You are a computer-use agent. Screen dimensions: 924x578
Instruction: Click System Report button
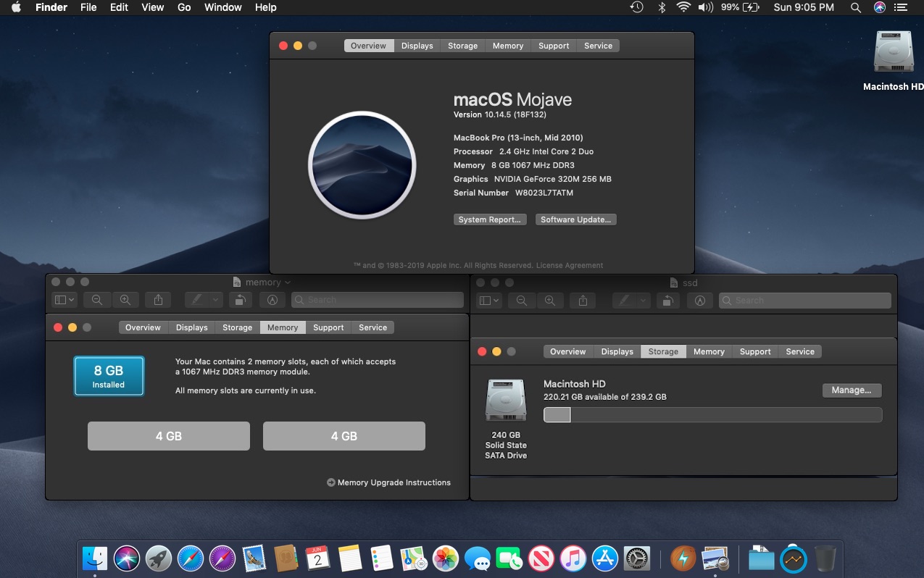489,219
